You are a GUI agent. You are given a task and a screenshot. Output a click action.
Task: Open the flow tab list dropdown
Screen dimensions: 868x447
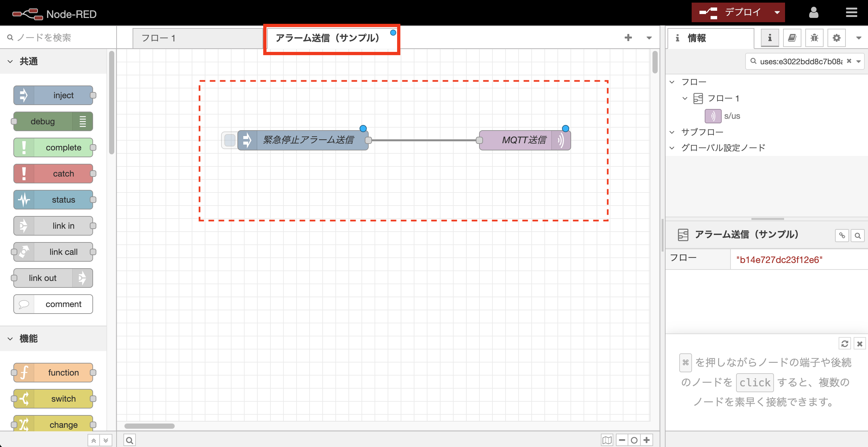click(649, 38)
